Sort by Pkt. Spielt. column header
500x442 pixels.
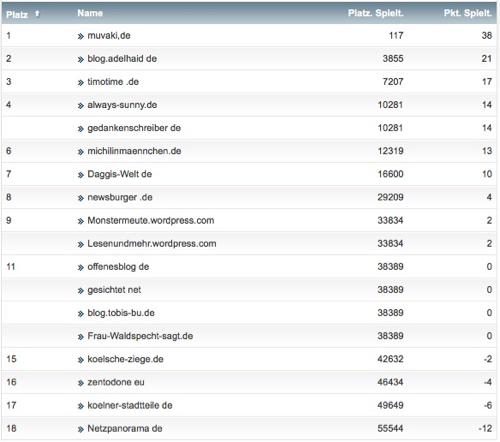tap(468, 13)
